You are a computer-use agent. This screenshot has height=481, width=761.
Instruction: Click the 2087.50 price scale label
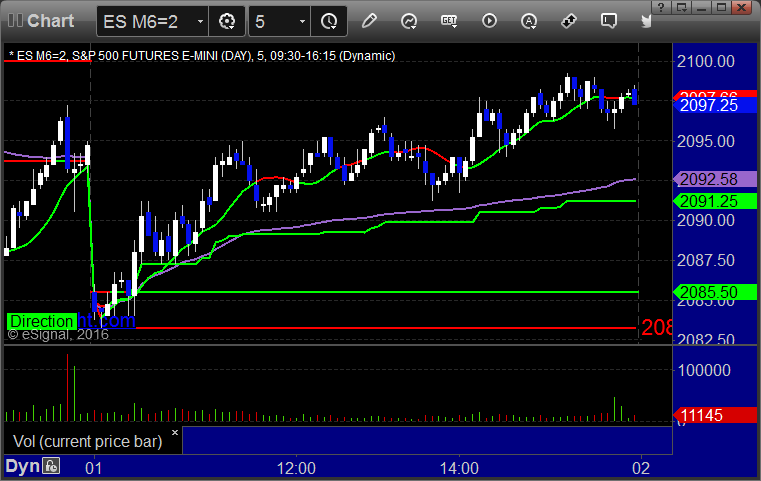click(x=706, y=260)
